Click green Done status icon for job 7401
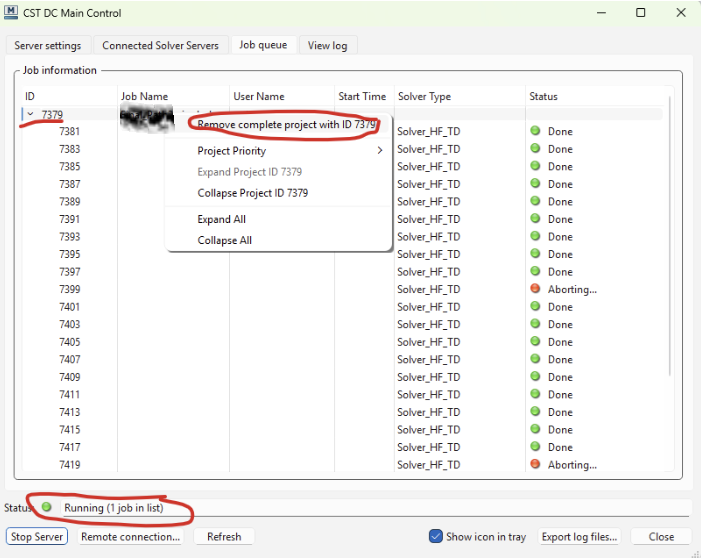The image size is (701, 558). (535, 307)
